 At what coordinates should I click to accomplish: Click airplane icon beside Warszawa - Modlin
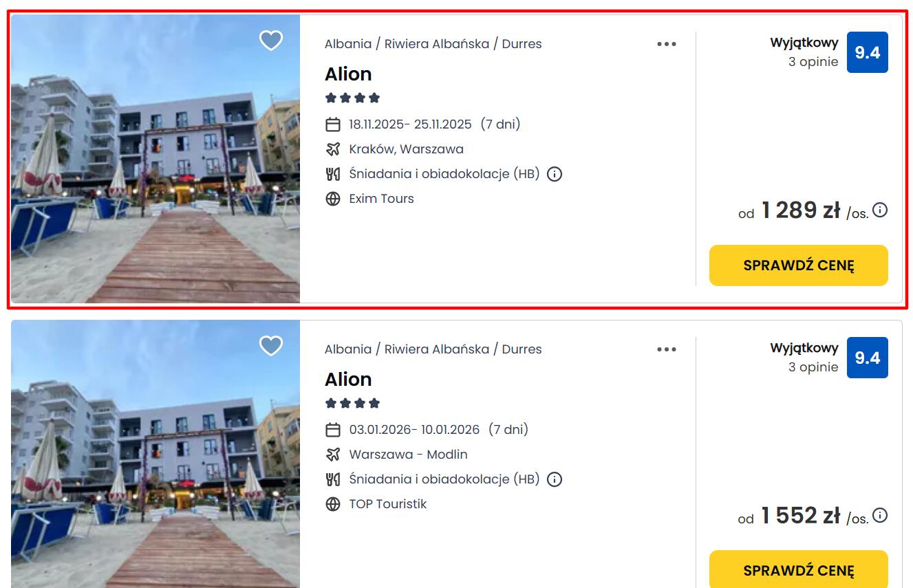[333, 455]
